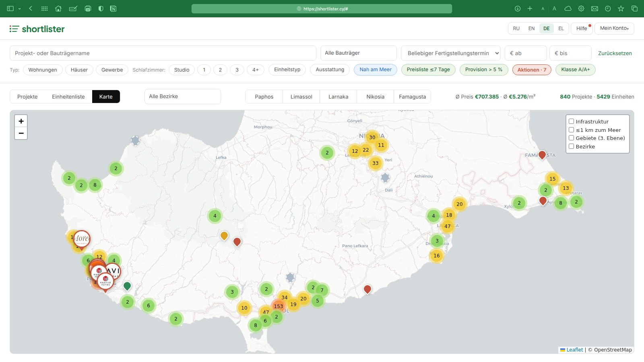Click the bookmarks star icon
The image size is (644, 362).
[x=621, y=8]
